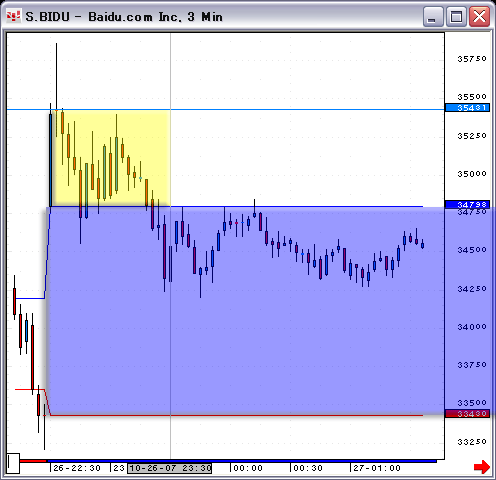
Task: Click the 34798 blue price label
Action: coord(467,204)
